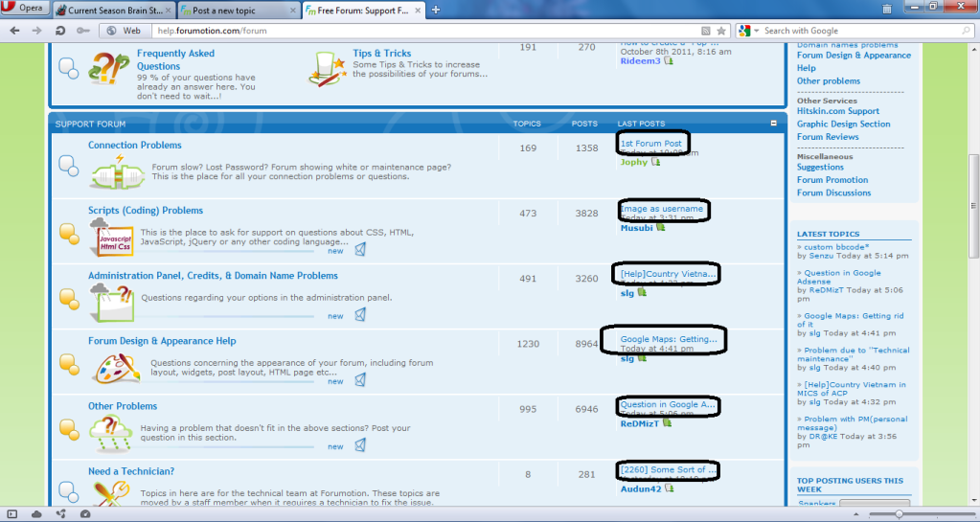980x522 pixels.
Task: Open the Web site badge in address bar
Action: [124, 31]
